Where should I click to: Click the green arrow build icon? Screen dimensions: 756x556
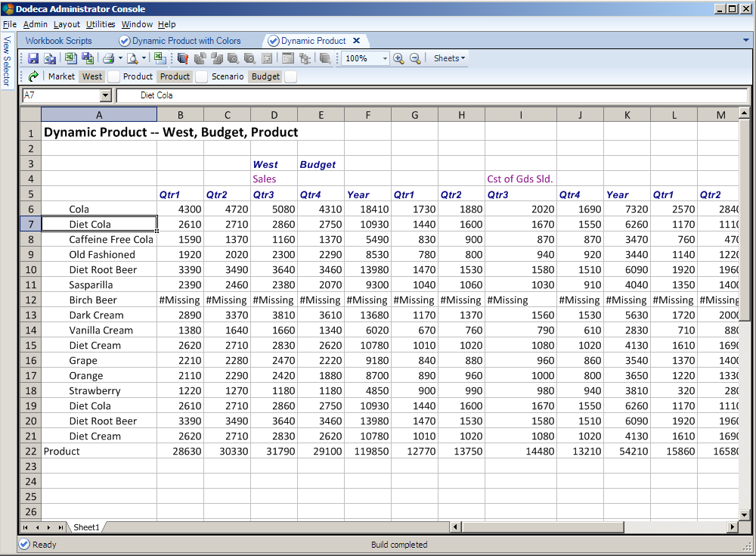[33, 76]
